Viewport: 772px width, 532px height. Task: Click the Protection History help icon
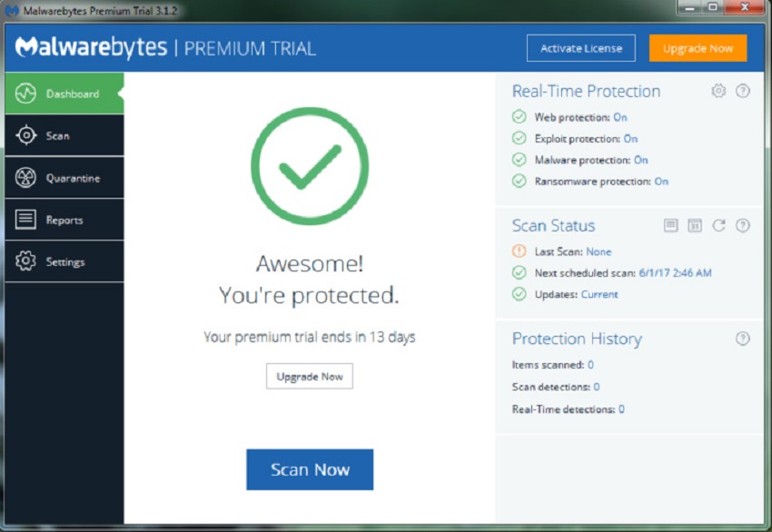tap(743, 339)
